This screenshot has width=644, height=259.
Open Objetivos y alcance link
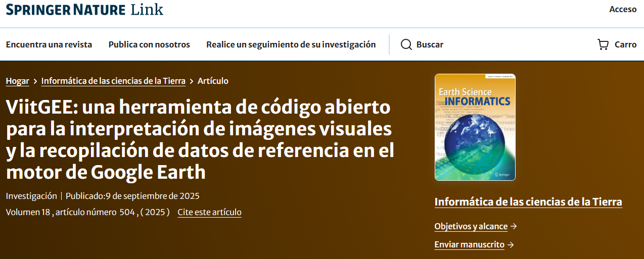(471, 226)
